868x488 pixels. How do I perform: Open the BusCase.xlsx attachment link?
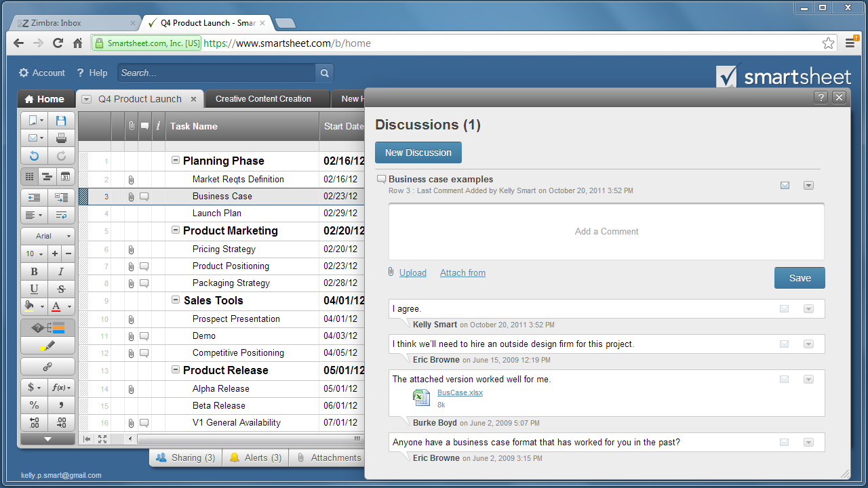tap(460, 392)
